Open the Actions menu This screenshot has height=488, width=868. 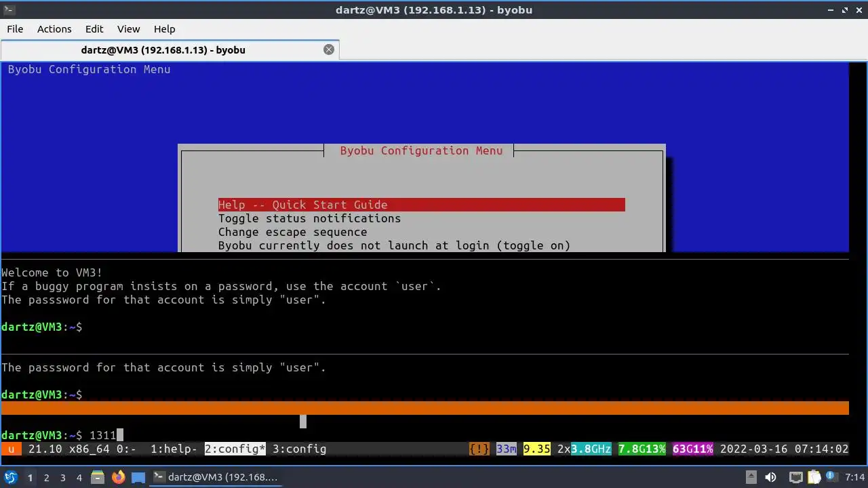point(54,29)
